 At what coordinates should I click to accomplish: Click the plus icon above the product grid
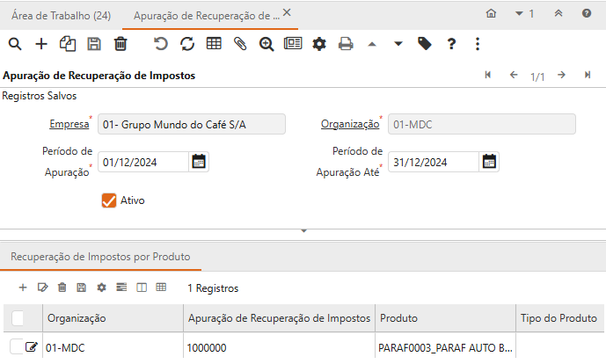[x=23, y=288]
